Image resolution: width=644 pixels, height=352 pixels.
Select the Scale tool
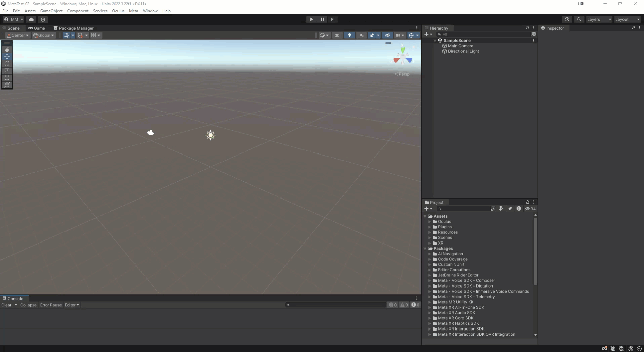(7, 71)
